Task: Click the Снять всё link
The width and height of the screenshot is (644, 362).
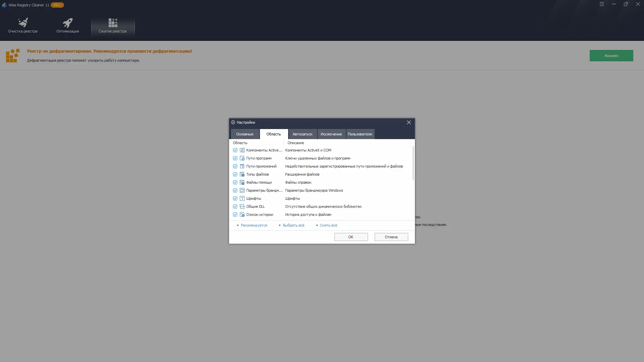Action: coord(328,225)
